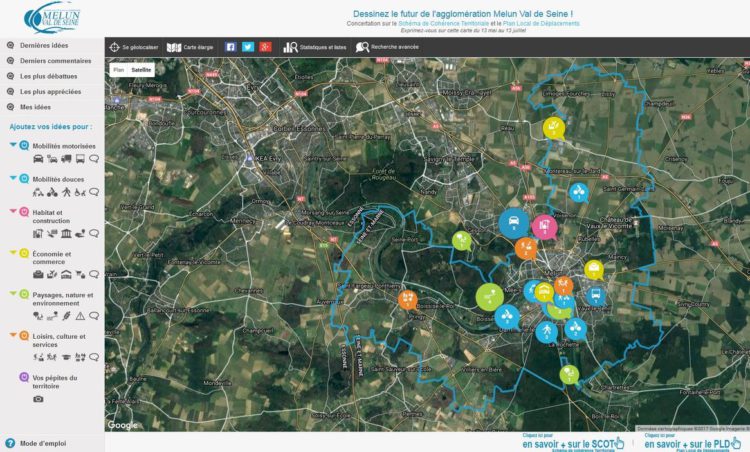Screen dimensions: 750x452
Task: Switch map to Satellite view
Action: coord(141,70)
